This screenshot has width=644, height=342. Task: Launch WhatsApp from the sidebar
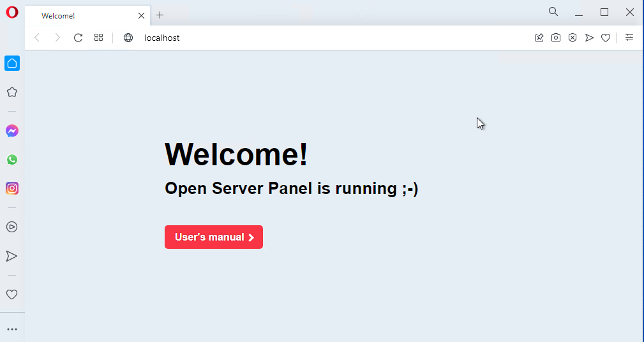pos(12,160)
